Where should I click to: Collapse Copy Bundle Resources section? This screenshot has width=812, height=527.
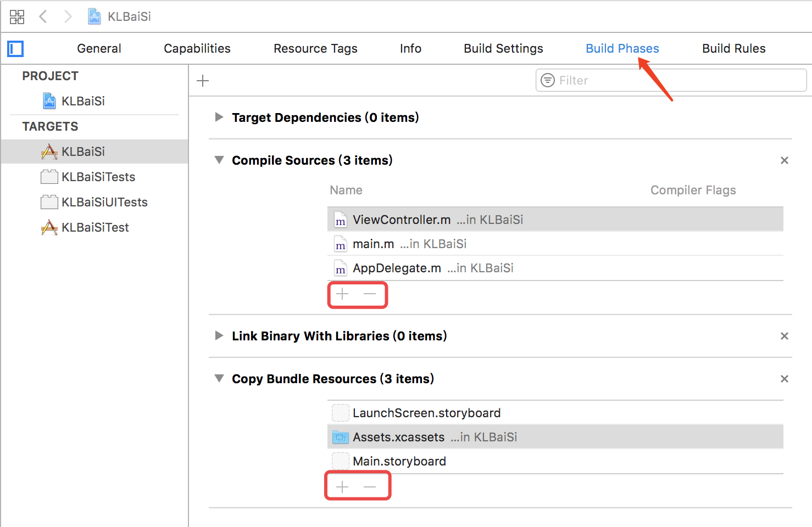(219, 378)
